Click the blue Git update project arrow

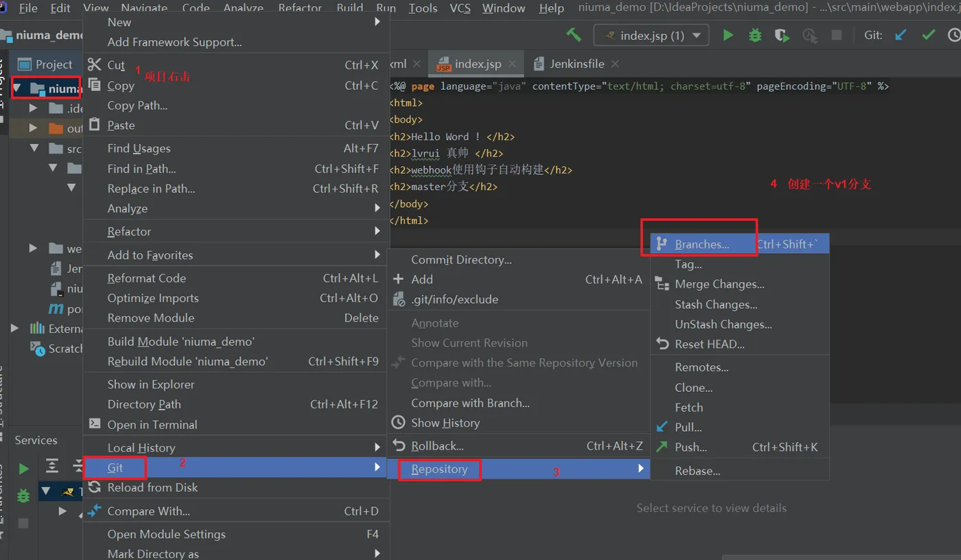901,35
